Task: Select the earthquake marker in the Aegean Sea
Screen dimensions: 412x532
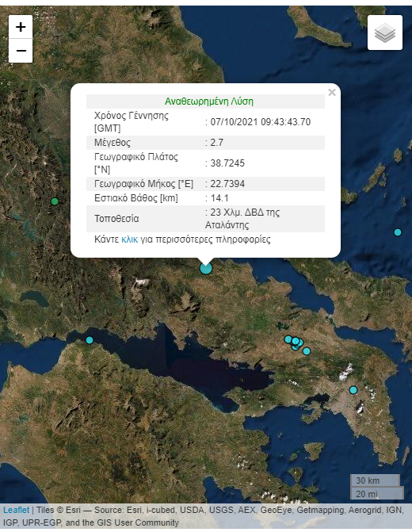Action: point(398,232)
